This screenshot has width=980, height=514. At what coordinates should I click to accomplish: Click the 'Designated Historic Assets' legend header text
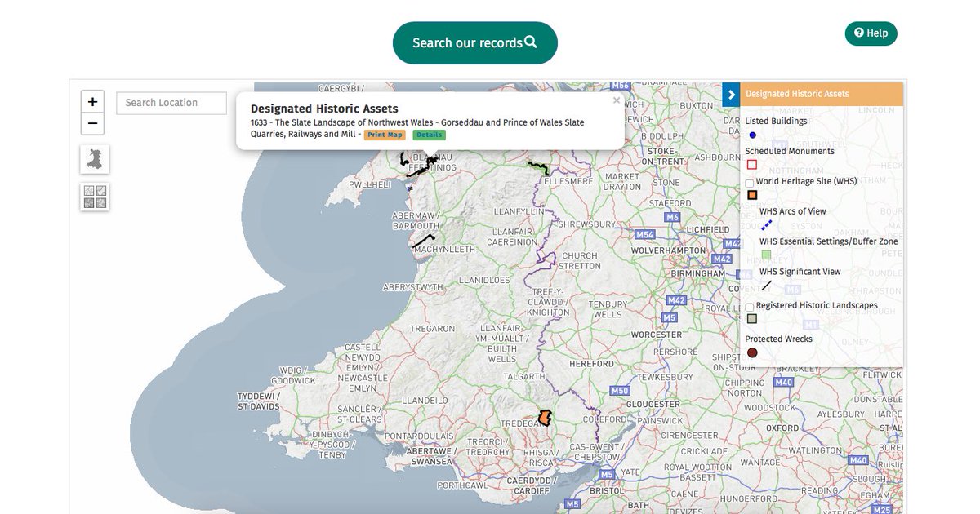click(797, 94)
